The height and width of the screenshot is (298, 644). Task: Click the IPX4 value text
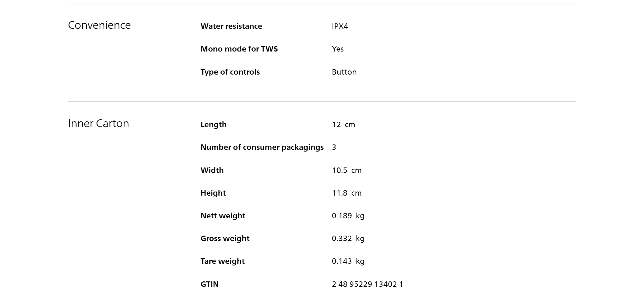point(340,26)
